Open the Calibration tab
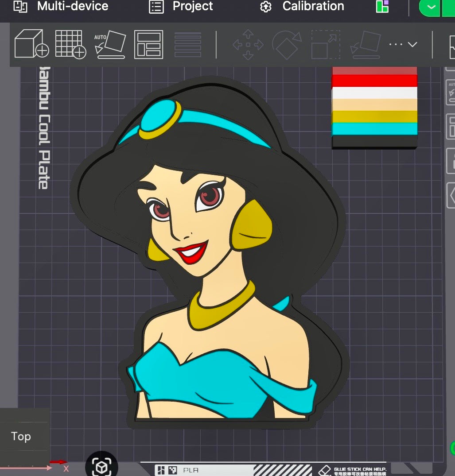Image resolution: width=455 pixels, height=476 pixels. click(x=302, y=6)
